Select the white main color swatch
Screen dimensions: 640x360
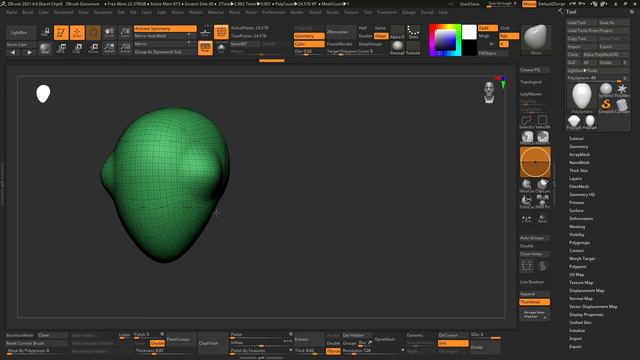(469, 32)
